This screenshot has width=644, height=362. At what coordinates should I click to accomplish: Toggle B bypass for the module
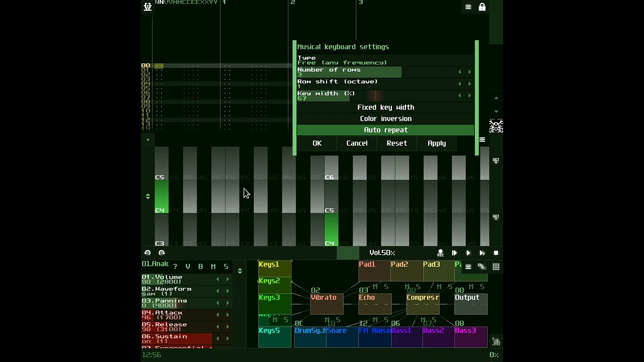click(x=200, y=266)
